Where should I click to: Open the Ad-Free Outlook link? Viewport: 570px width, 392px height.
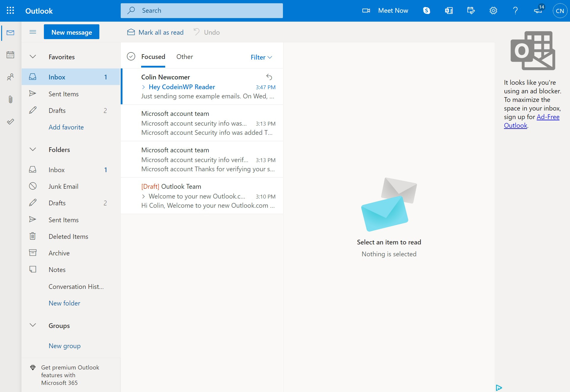click(x=548, y=117)
